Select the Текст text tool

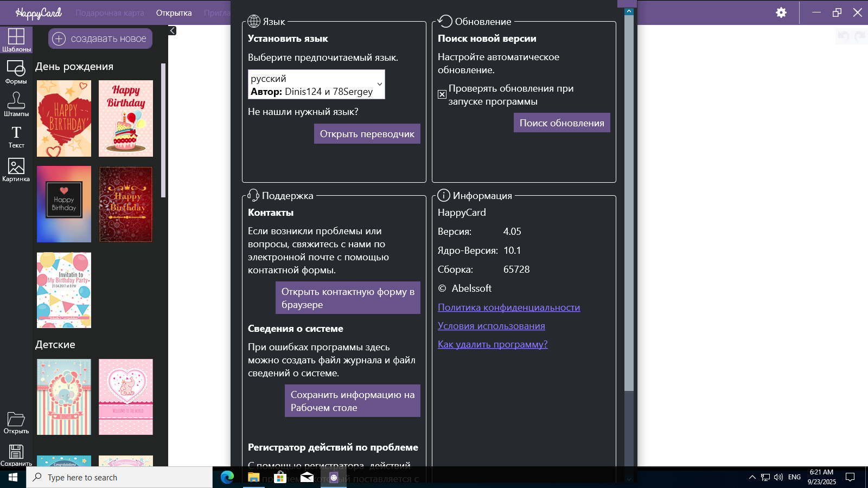point(16,136)
